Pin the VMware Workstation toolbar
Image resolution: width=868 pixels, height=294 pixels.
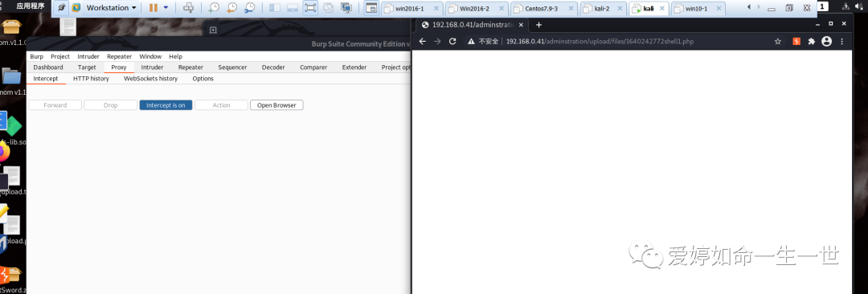pyautogui.click(x=61, y=8)
